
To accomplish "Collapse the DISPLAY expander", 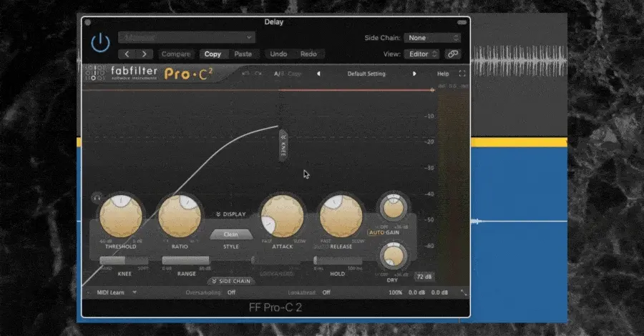I will click(x=231, y=214).
